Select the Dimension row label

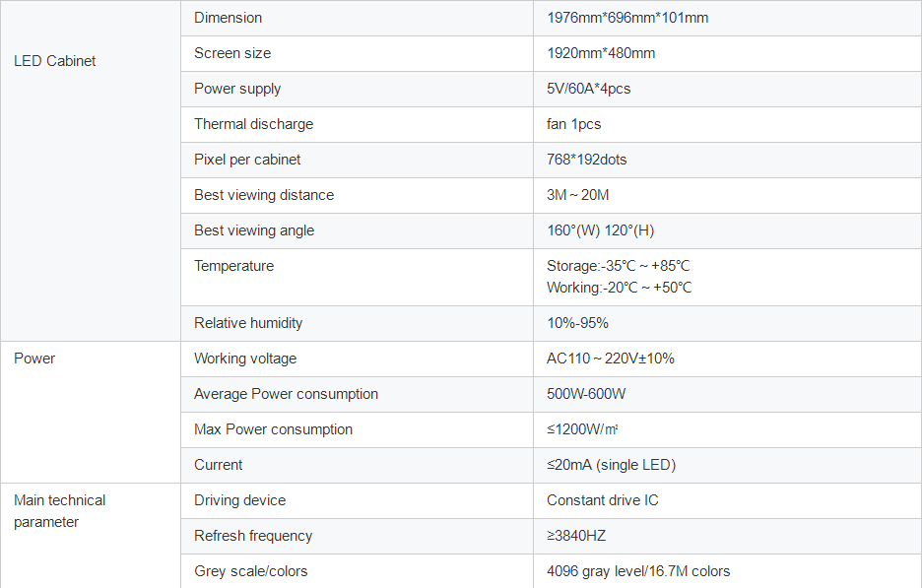(229, 18)
